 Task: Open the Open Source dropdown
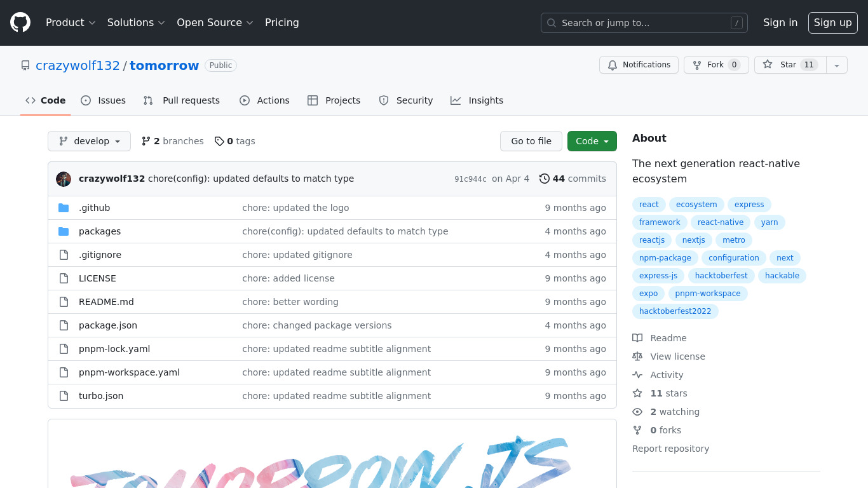pos(215,23)
